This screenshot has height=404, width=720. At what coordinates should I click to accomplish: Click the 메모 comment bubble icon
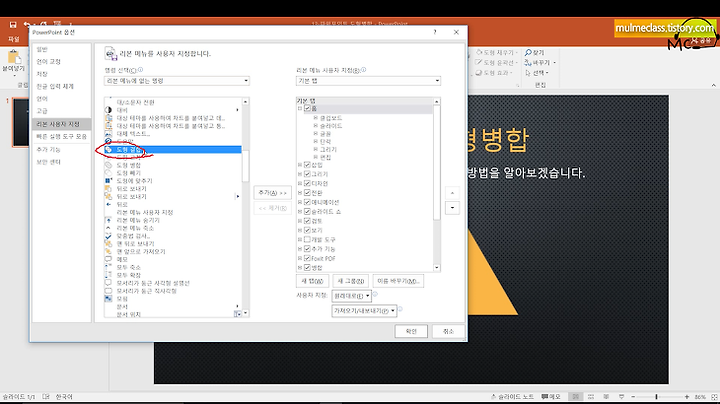[108, 259]
